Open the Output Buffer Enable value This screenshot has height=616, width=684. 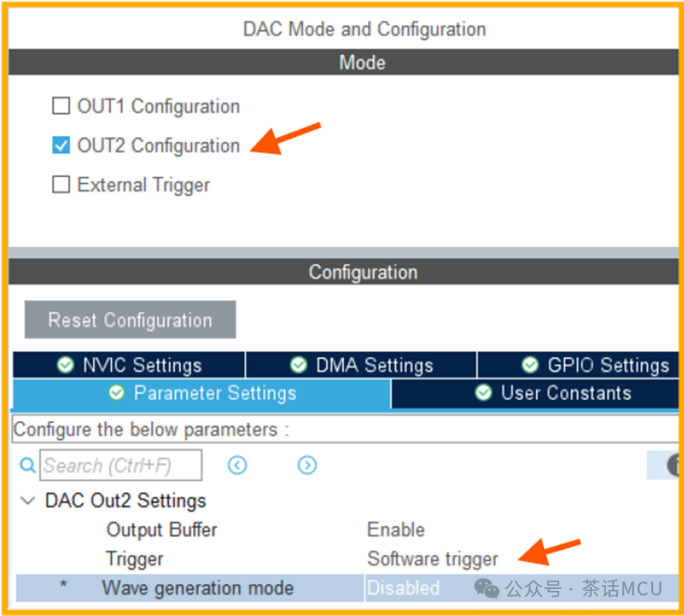coord(396,530)
